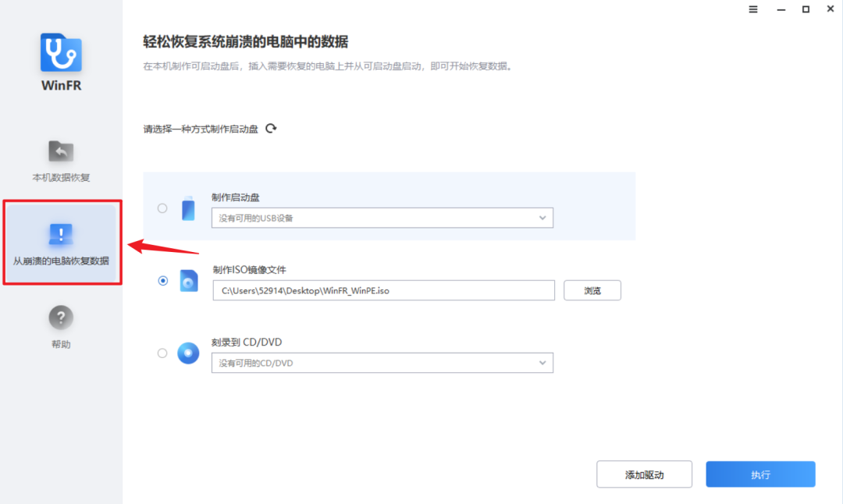Click the 帮助 question mark icon
Viewport: 843px width, 504px height.
[61, 318]
